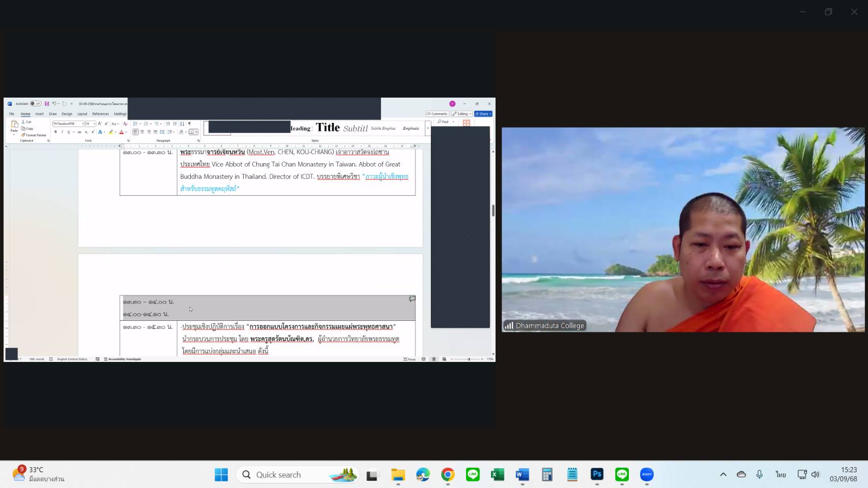Open the File tab in Word
This screenshot has height=488, width=868.
(12, 114)
